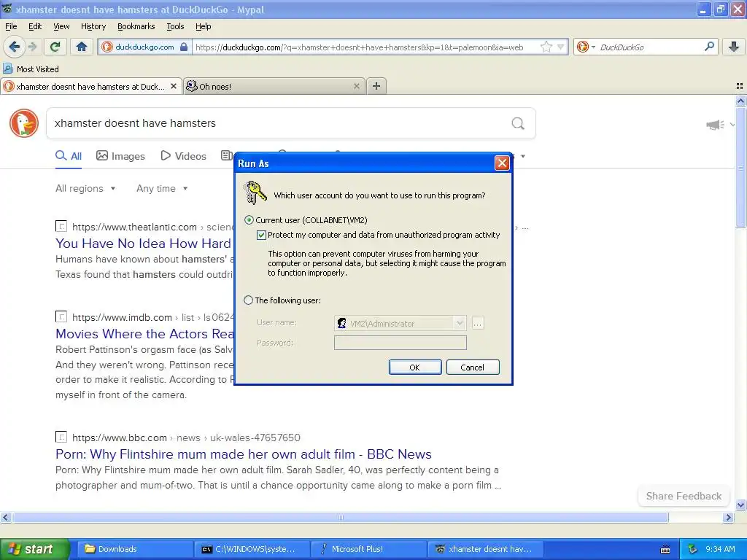
Task: Click the DuckDuckGo search magnifier button
Action: tap(518, 123)
